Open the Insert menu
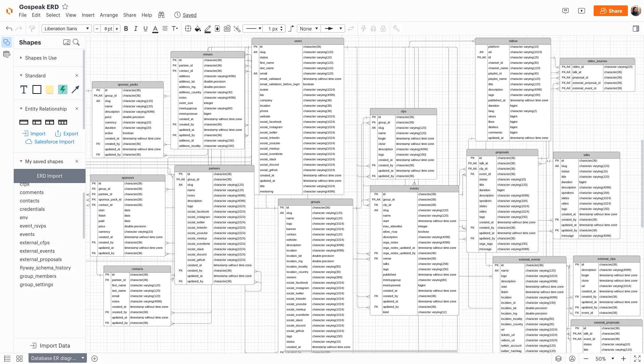The image size is (644, 364). coord(88,15)
